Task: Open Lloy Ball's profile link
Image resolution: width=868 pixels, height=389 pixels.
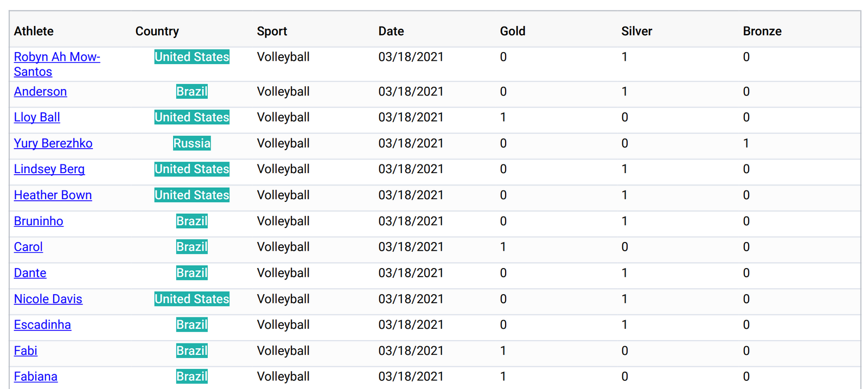Action: [37, 118]
